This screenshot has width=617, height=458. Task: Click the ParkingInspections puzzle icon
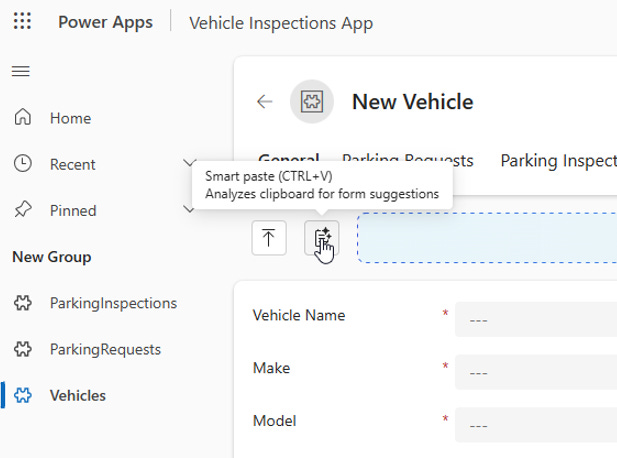coord(22,303)
